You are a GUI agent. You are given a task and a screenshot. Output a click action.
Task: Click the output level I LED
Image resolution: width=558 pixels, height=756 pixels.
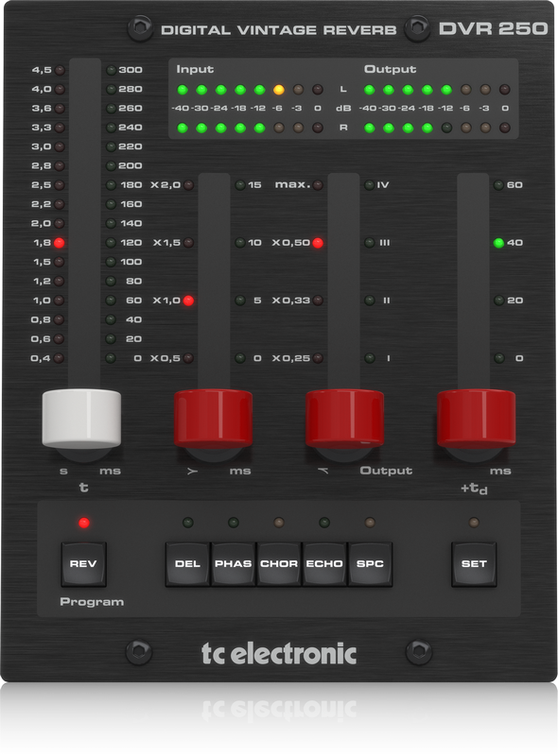click(369, 358)
